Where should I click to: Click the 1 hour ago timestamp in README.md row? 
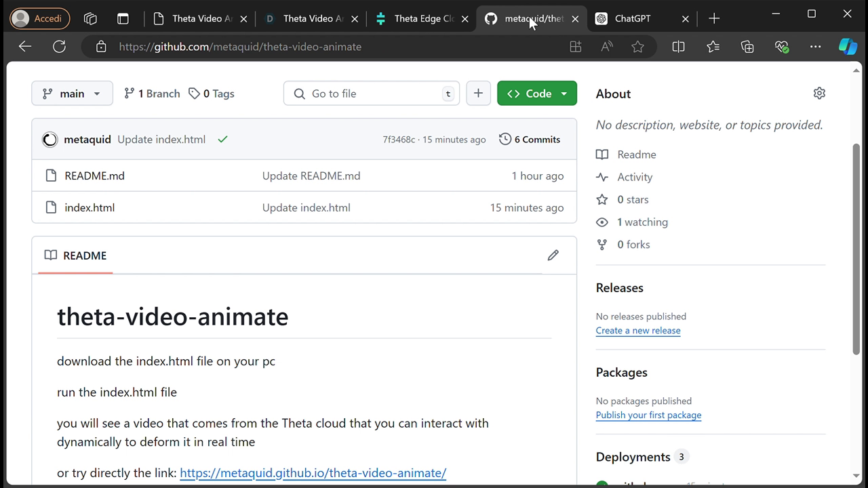[538, 176]
